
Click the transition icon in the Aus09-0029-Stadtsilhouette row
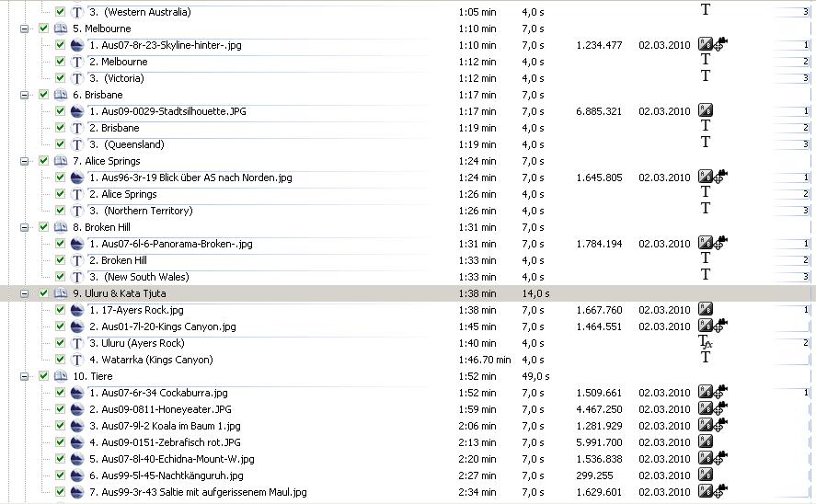click(706, 111)
